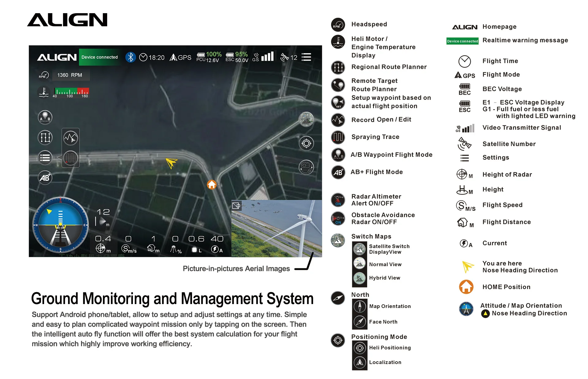This screenshot has height=379, width=588.
Task: Click the Headspeed RPM icon in the legend
Action: coord(338,25)
